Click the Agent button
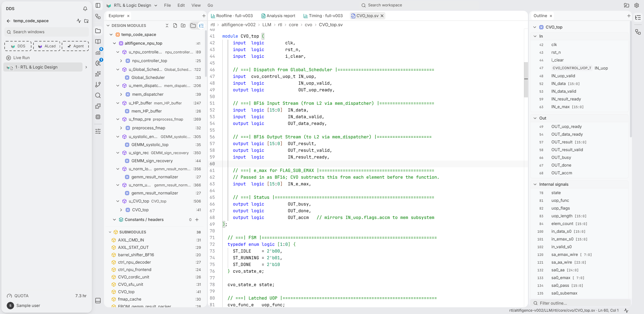The width and height of the screenshot is (644, 314). 75,46
